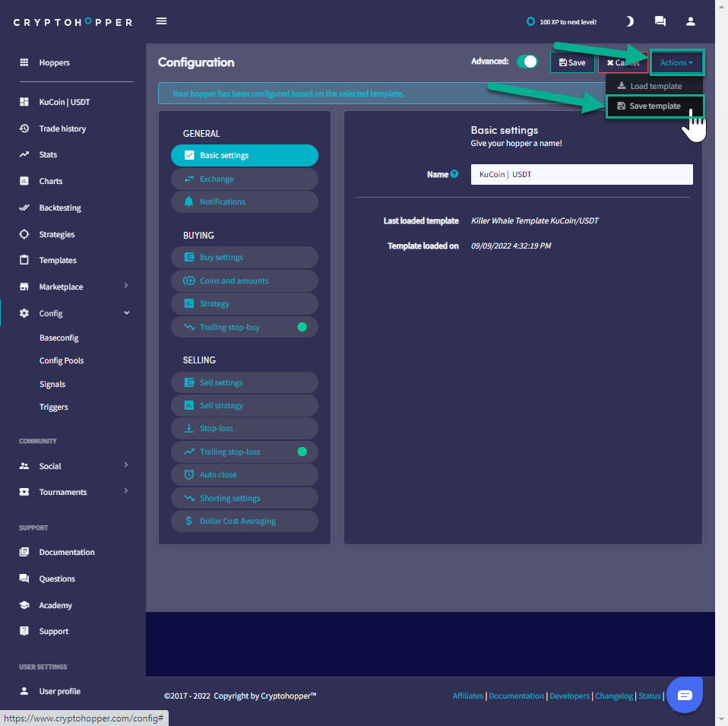This screenshot has width=728, height=726.
Task: Choose Save template from the menu
Action: click(654, 106)
